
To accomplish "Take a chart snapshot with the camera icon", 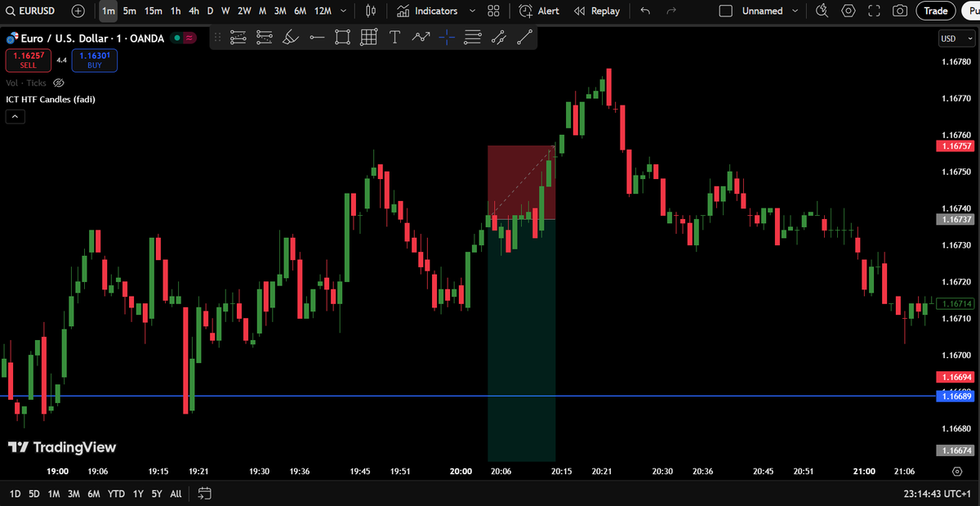I will (902, 11).
